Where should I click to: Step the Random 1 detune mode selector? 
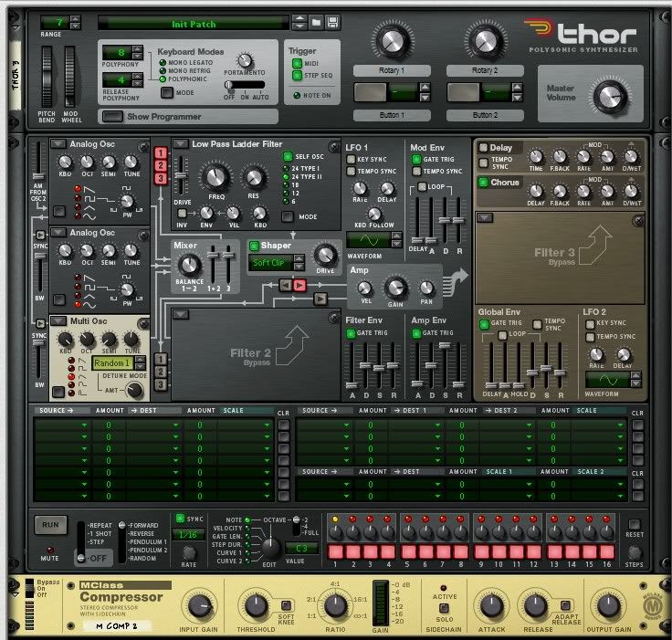coord(140,363)
